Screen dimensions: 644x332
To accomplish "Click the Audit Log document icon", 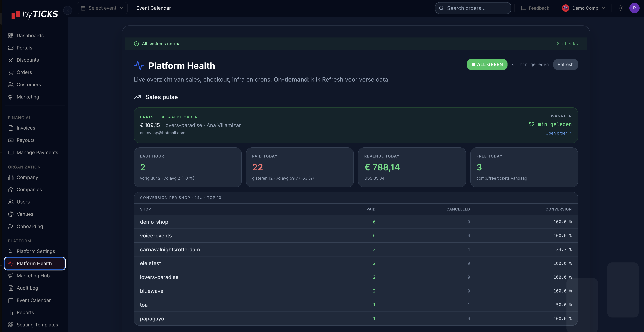I will pos(11,288).
